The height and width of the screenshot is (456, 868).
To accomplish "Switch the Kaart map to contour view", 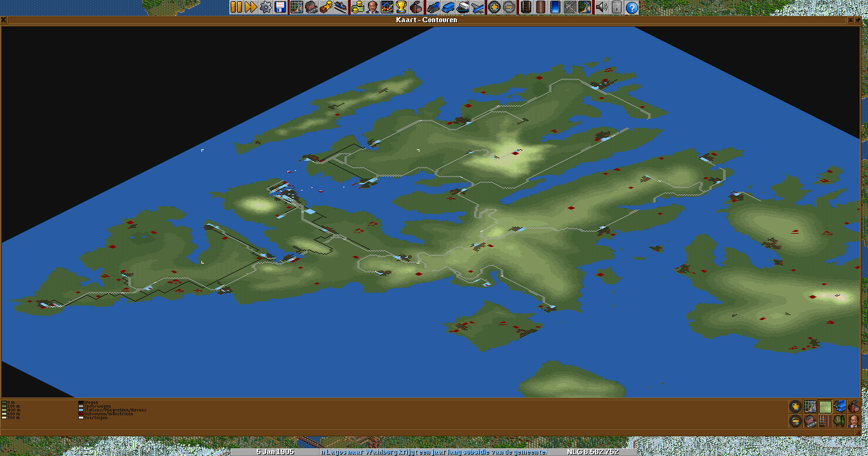I will [825, 406].
